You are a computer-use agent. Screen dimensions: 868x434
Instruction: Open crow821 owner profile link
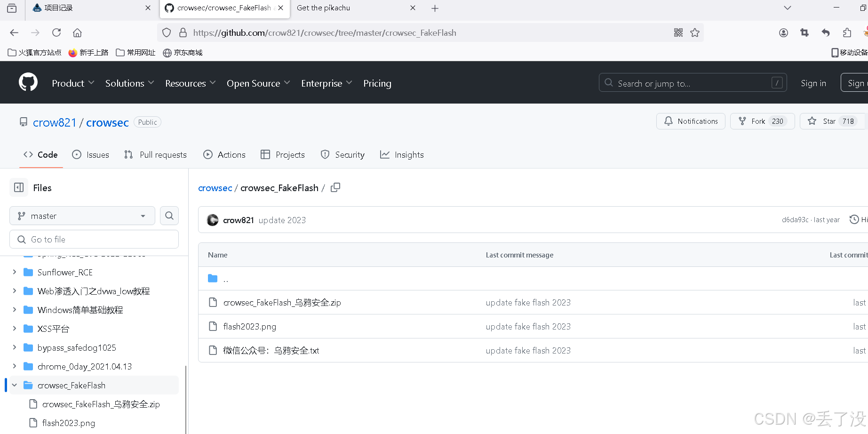(55, 122)
